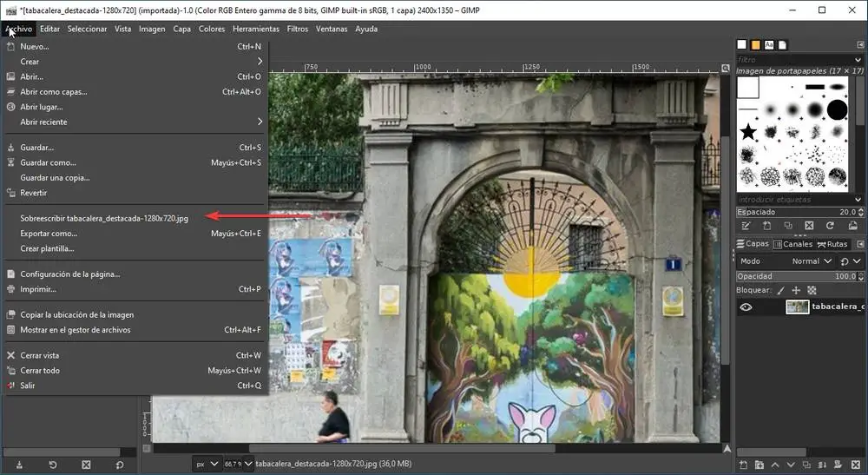Merge down layer icon
This screenshot has height=475, width=868.
[822, 465]
